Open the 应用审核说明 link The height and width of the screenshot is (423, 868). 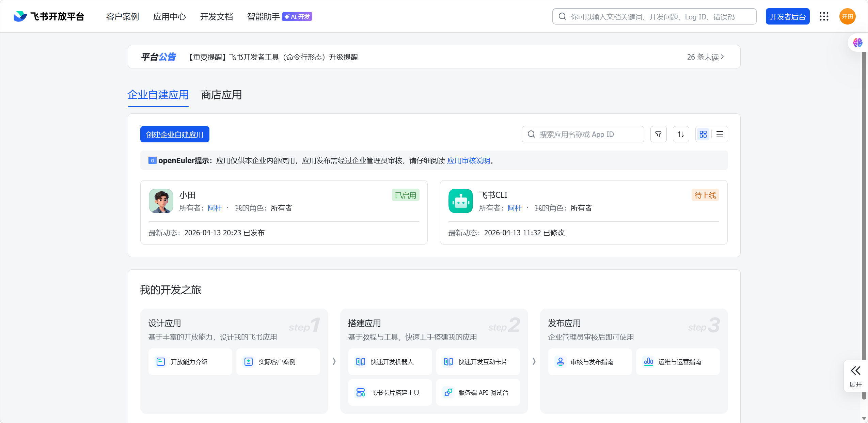pyautogui.click(x=468, y=160)
